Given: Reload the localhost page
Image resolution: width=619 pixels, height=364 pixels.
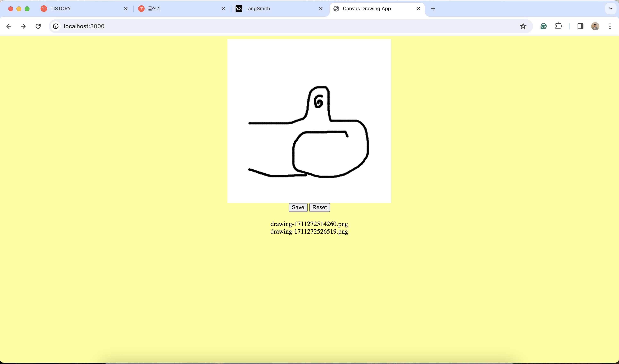Looking at the screenshot, I should [x=38, y=26].
